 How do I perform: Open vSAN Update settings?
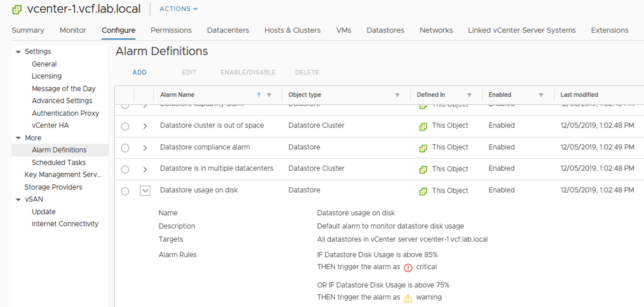pyautogui.click(x=44, y=212)
